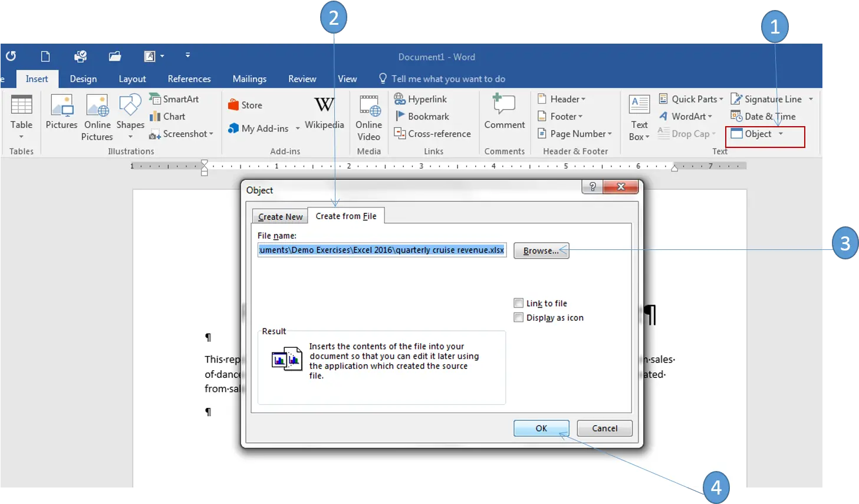Click the Object button in Text group
Viewport: 859px width, 504px height.
point(751,134)
